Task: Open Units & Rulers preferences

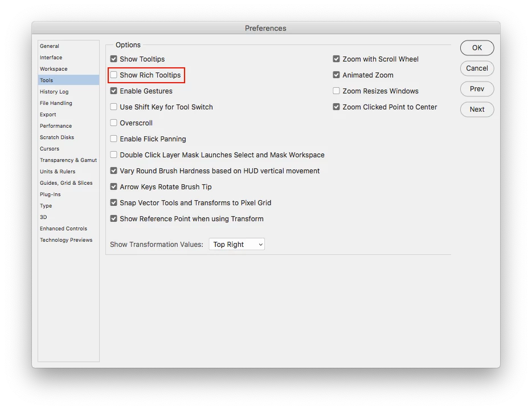Action: click(68, 172)
